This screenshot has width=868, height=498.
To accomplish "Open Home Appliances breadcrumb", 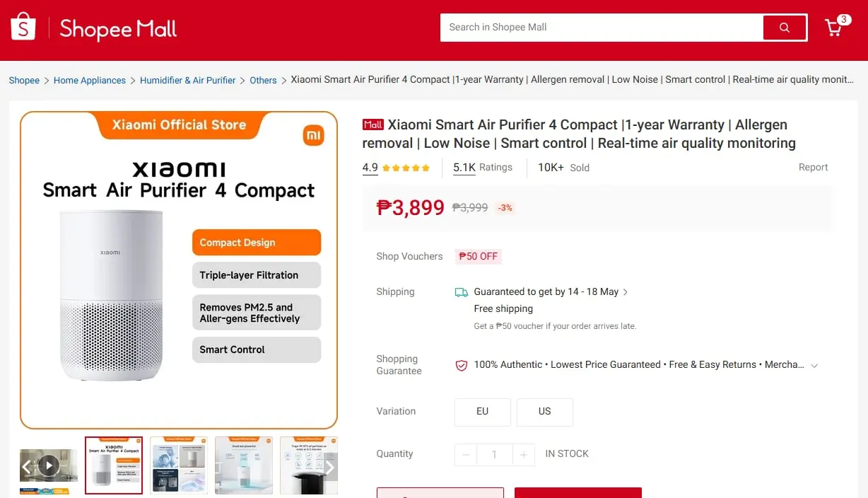I will point(90,81).
